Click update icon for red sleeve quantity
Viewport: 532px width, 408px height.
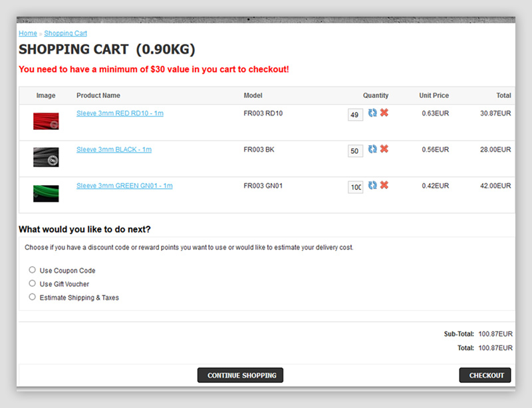pos(372,113)
